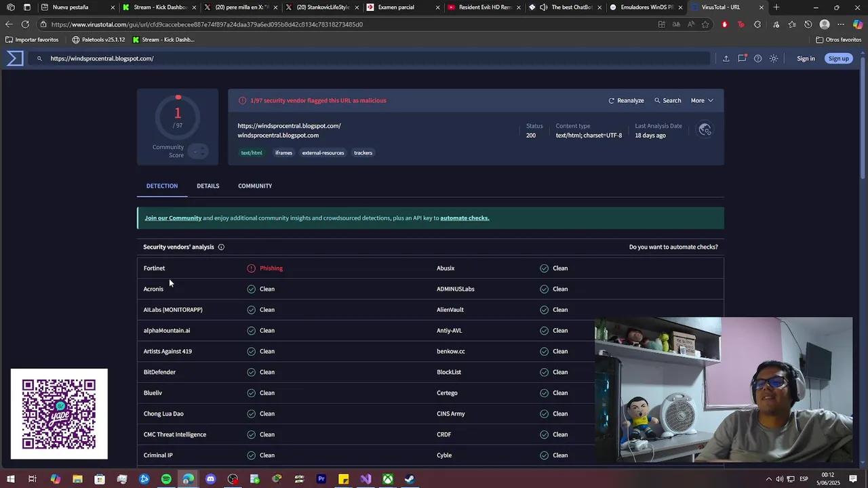This screenshot has height=488, width=868.
Task: Click the trackers tag
Action: click(363, 153)
